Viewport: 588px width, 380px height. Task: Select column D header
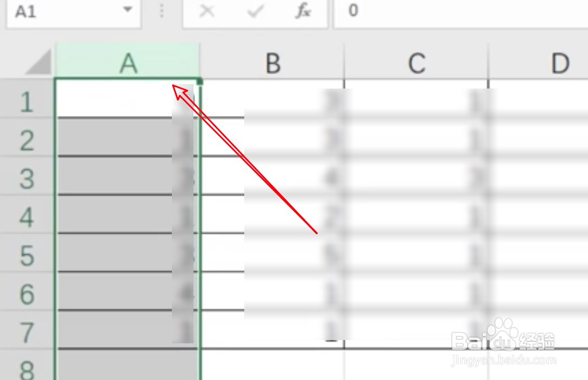[x=538, y=62]
